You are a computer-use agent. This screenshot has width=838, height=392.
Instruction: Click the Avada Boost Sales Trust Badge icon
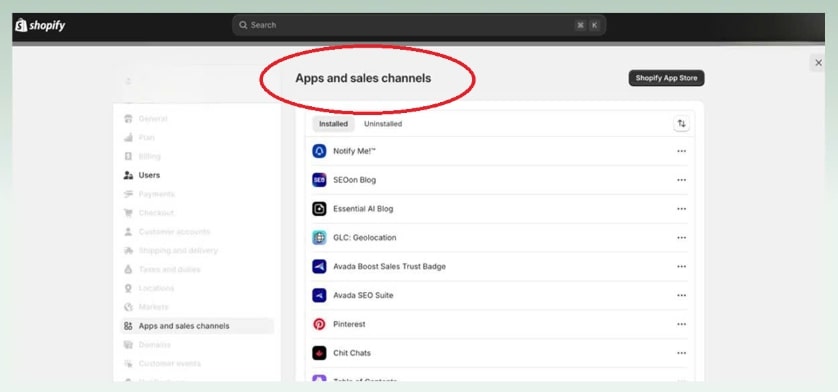coord(319,267)
